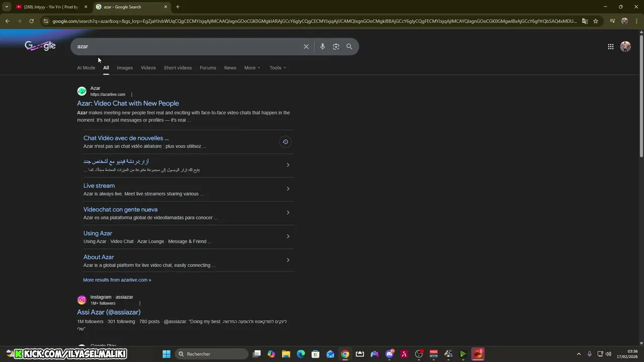Bookmark this page with the star icon

tap(596, 21)
